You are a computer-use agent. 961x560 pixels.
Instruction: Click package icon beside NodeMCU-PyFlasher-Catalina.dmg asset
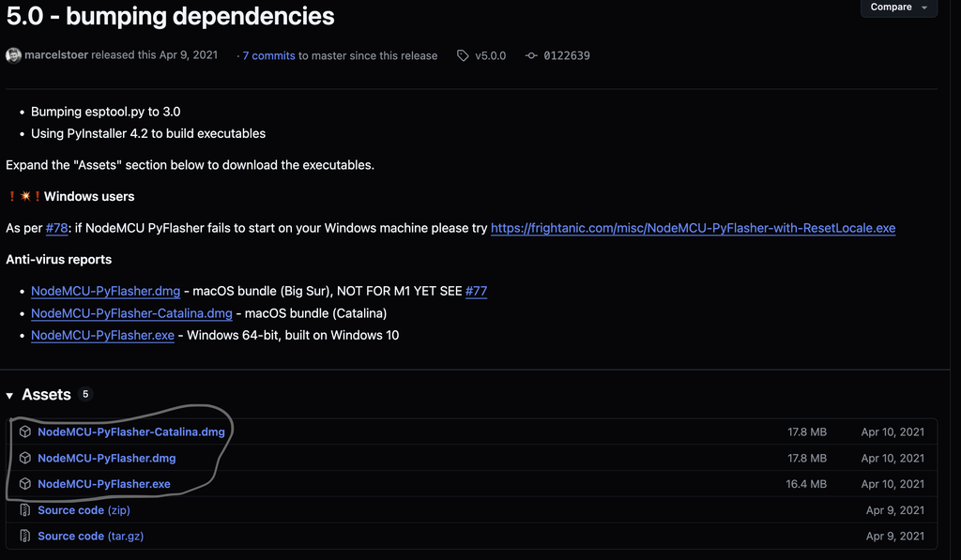25,432
